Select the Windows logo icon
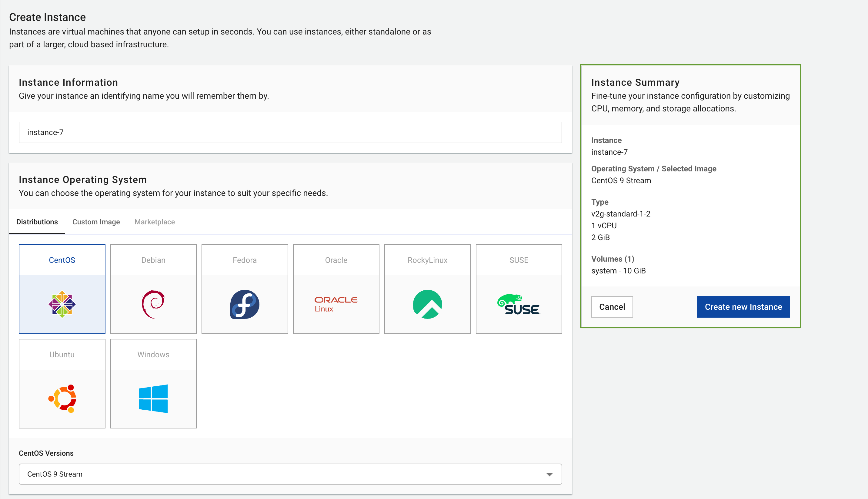 coord(153,398)
